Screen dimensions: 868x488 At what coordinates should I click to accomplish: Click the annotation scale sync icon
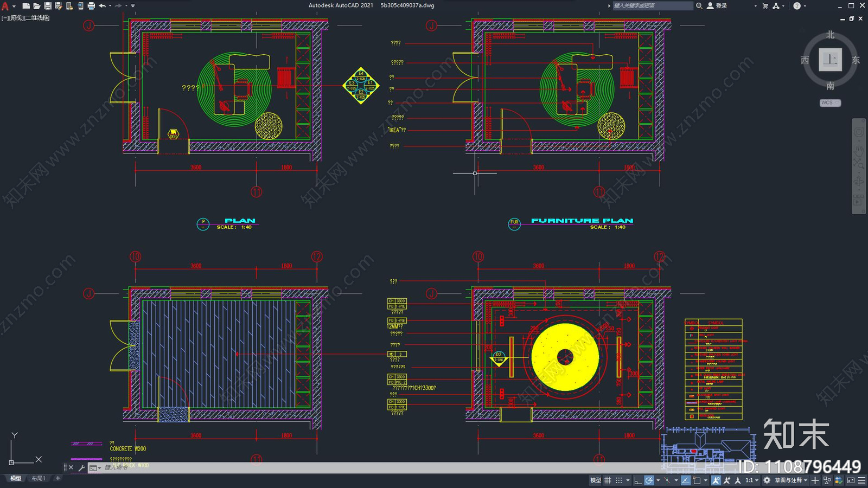tap(738, 480)
